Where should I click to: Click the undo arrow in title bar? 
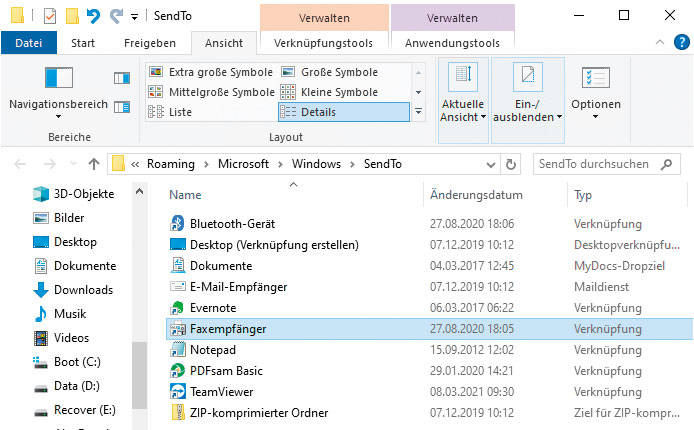point(93,16)
